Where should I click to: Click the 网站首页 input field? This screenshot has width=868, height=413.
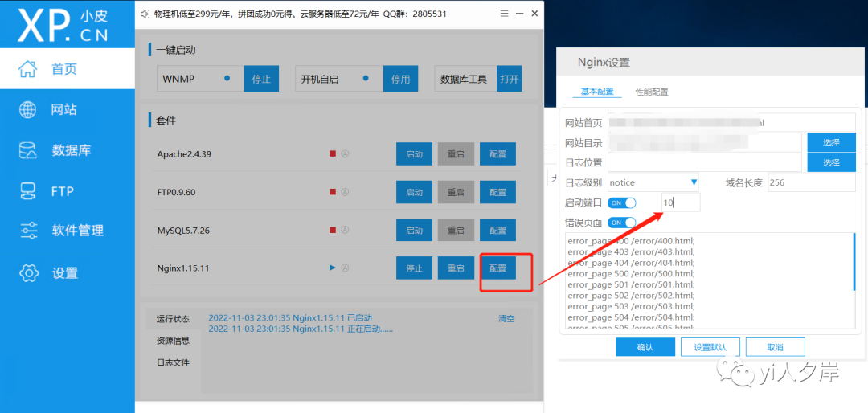point(732,122)
